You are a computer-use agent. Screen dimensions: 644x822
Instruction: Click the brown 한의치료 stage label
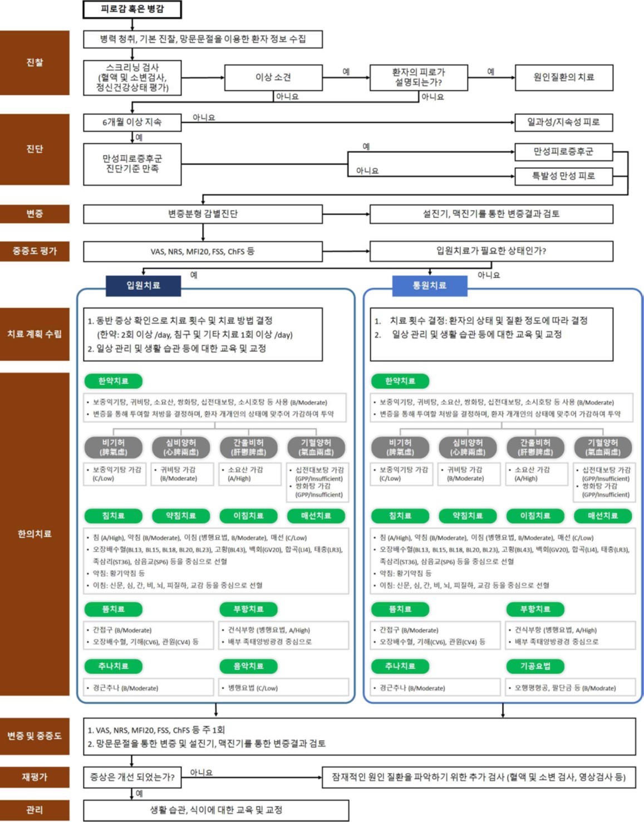(35, 534)
